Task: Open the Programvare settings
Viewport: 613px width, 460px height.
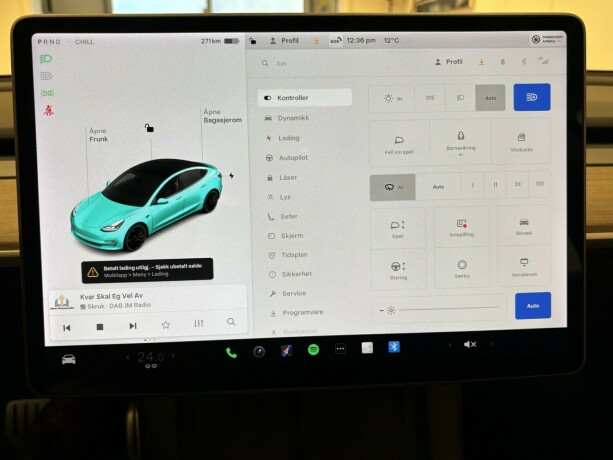Action: (297, 313)
